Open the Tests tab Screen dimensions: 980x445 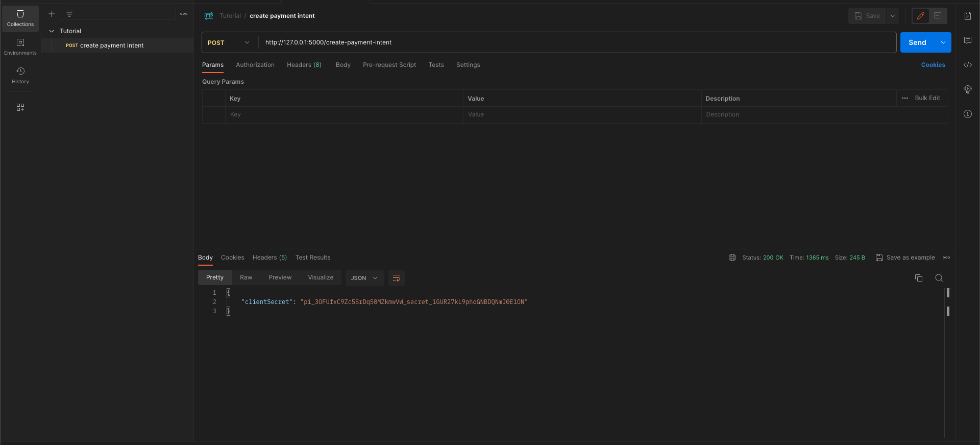click(x=436, y=65)
